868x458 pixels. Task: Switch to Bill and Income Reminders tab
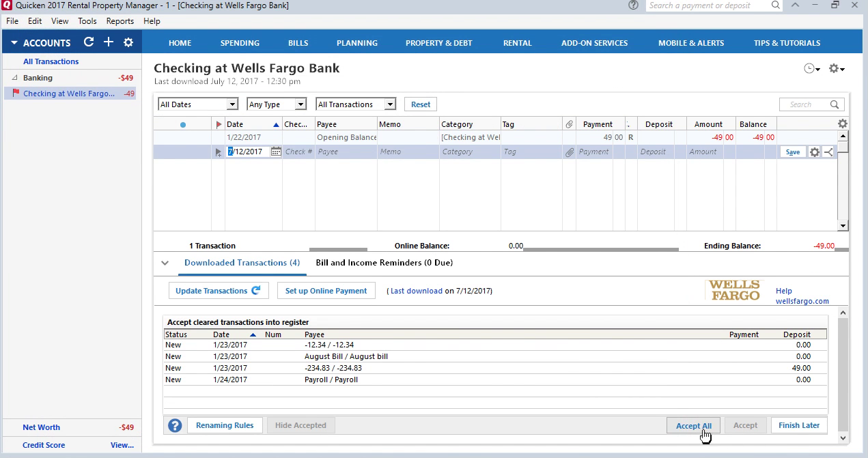tap(384, 263)
